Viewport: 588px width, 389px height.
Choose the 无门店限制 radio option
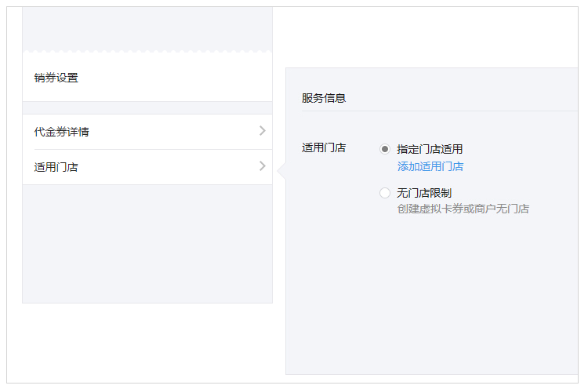point(385,193)
